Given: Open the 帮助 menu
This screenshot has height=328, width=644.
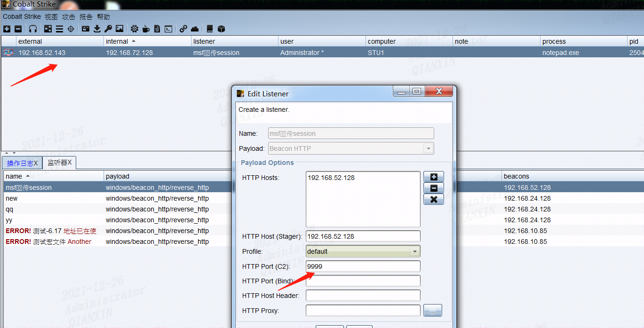Looking at the screenshot, I should [103, 16].
